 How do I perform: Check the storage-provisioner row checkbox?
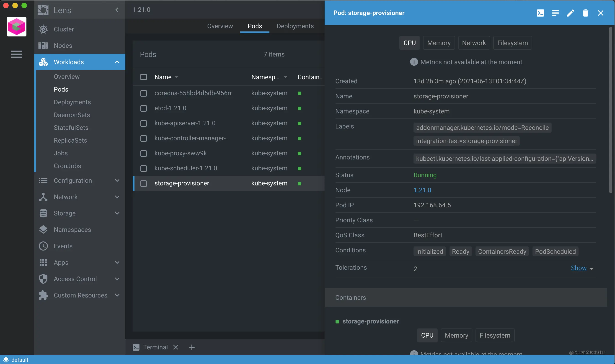click(144, 183)
